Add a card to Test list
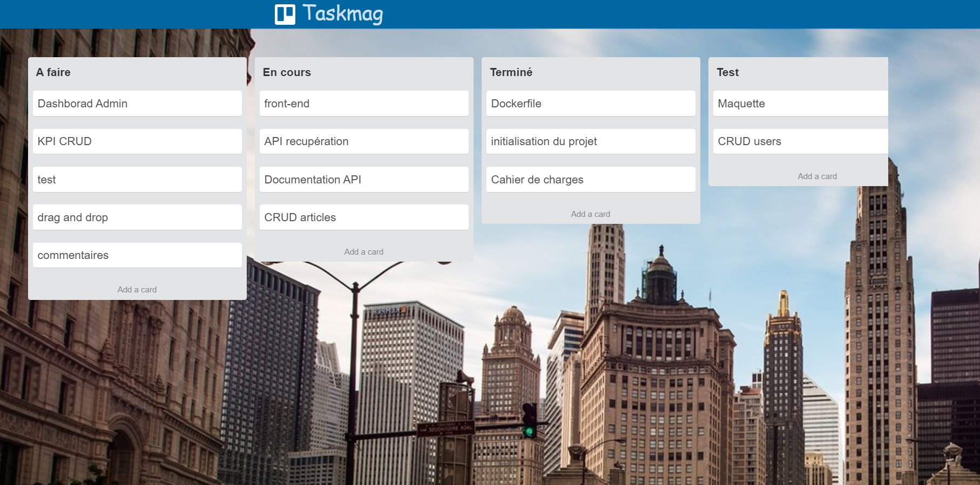Viewport: 980px width, 485px height. [817, 176]
